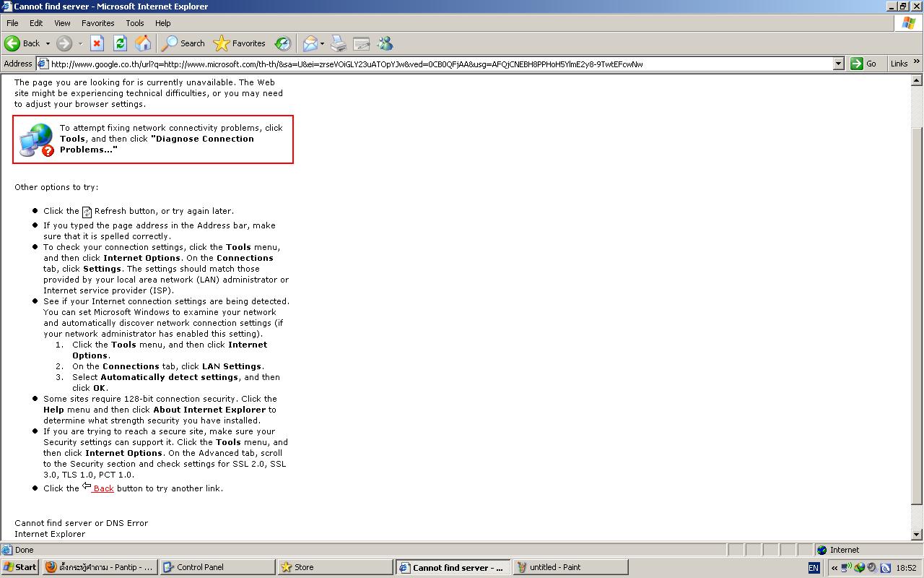924x578 pixels.
Task: Expand the Mail button dropdown arrow
Action: (x=322, y=43)
